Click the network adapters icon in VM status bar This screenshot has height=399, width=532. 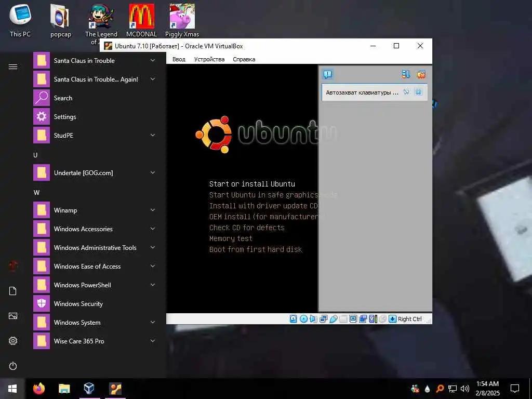(x=323, y=319)
